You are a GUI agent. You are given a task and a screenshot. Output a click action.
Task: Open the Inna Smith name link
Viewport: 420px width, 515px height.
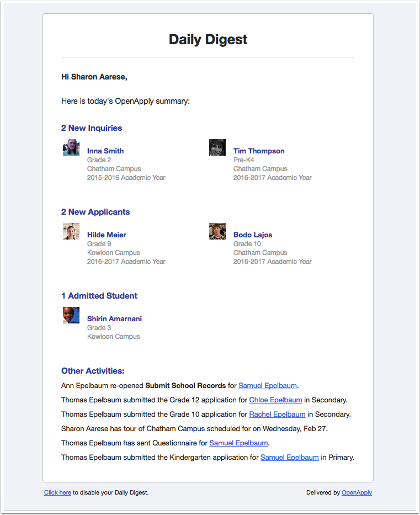(x=105, y=151)
